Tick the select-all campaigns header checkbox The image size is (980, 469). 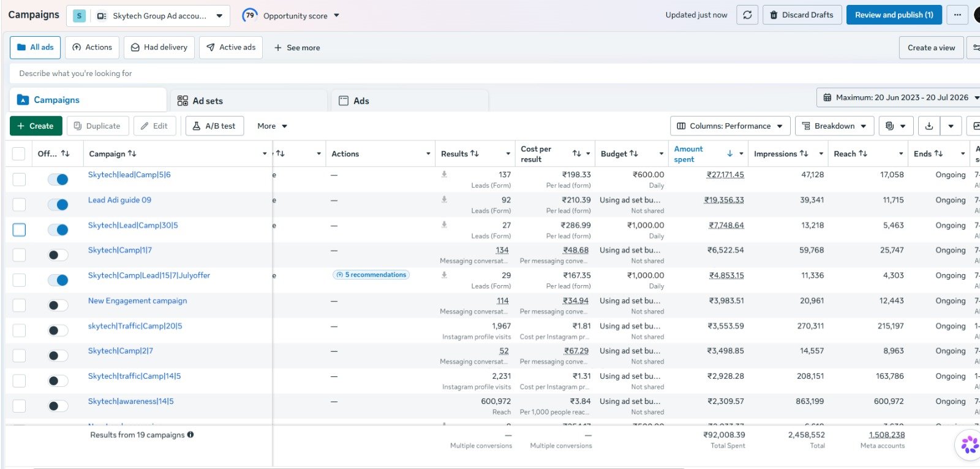pyautogui.click(x=19, y=154)
